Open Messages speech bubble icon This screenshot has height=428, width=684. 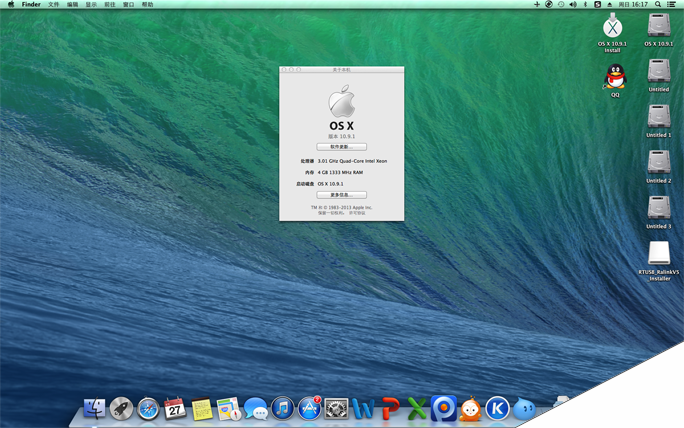click(x=256, y=409)
